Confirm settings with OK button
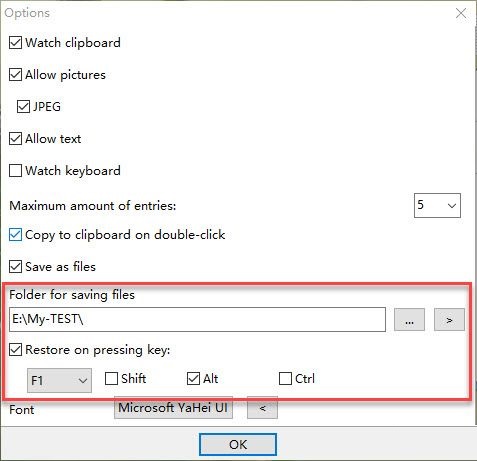 click(x=238, y=444)
